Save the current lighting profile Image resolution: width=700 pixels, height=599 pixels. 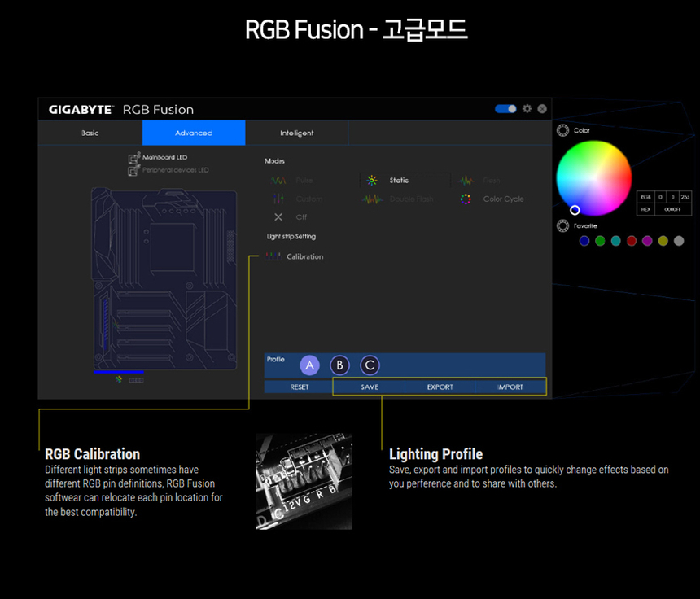(x=370, y=387)
